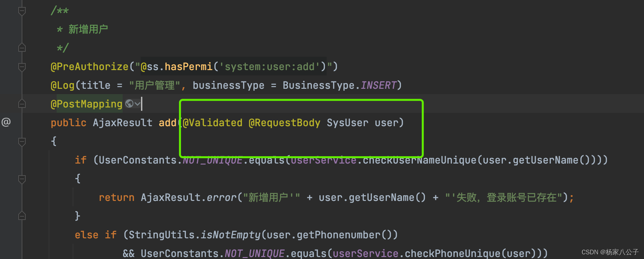The height and width of the screenshot is (259, 644).
Task: Click the UserConstants class in the if line
Action: point(138,160)
